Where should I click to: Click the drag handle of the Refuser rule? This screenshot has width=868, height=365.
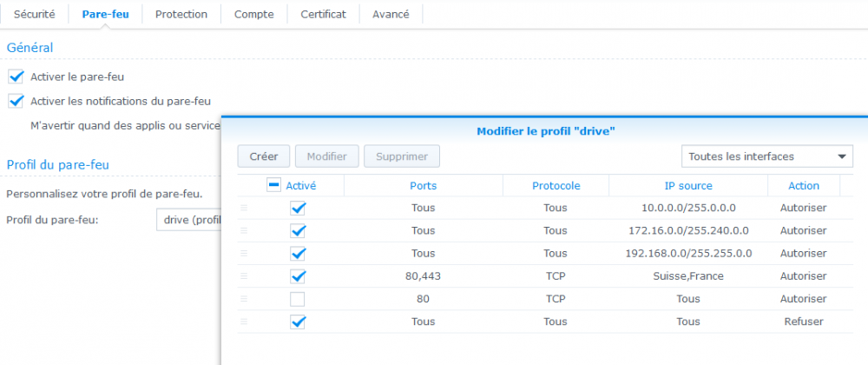point(244,322)
